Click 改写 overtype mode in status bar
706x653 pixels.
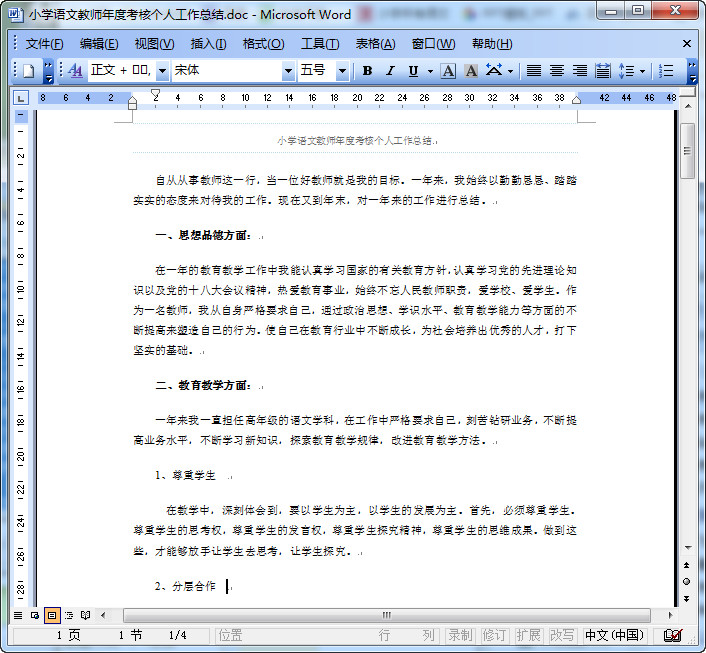click(562, 635)
